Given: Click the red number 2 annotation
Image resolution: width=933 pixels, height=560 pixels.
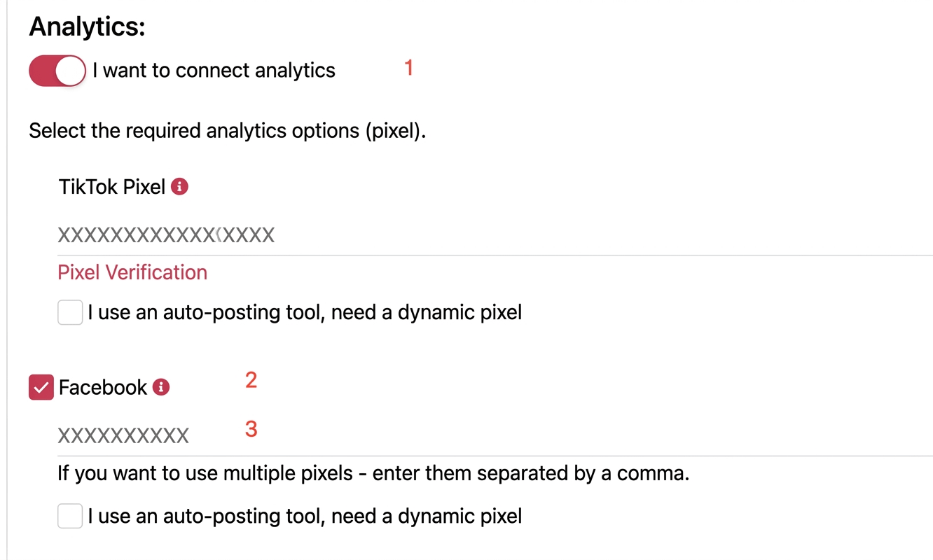Looking at the screenshot, I should [251, 380].
